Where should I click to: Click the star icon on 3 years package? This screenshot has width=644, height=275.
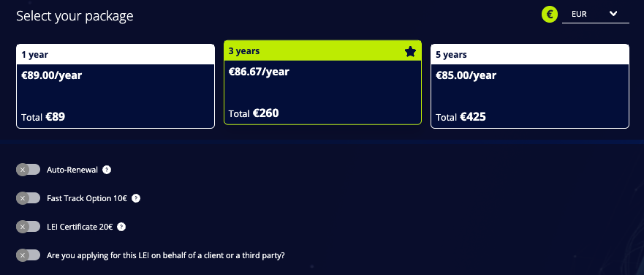[410, 51]
